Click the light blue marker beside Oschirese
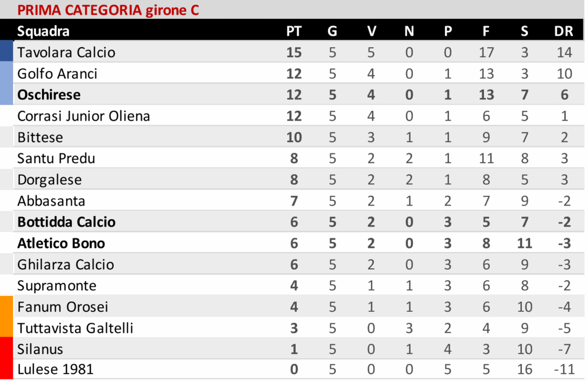 pos(6,94)
